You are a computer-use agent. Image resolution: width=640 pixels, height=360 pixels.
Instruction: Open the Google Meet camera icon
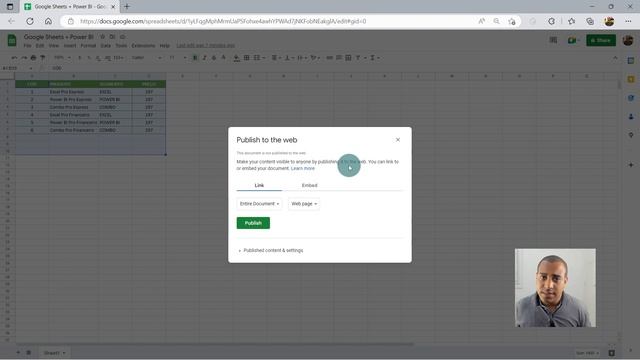[x=573, y=40]
